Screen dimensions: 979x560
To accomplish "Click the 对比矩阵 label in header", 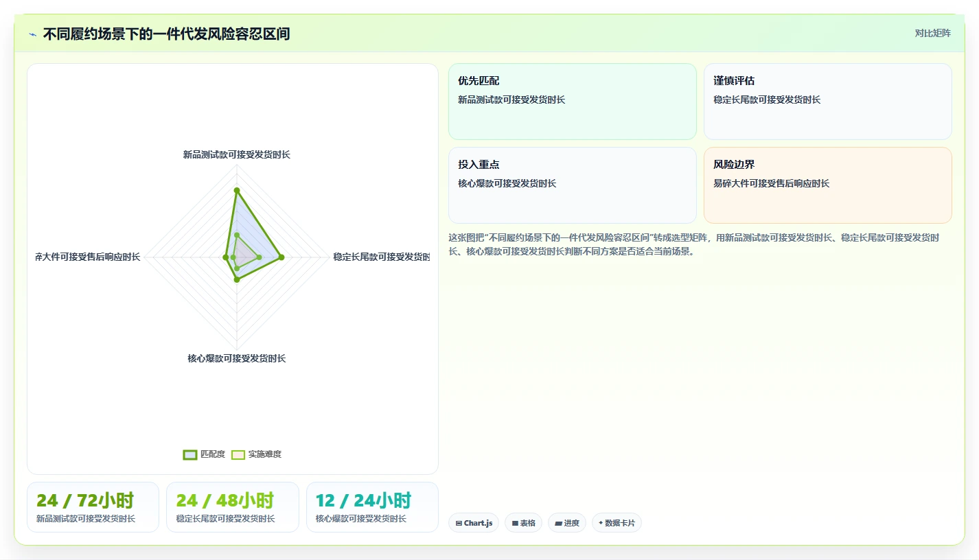I will tap(933, 34).
